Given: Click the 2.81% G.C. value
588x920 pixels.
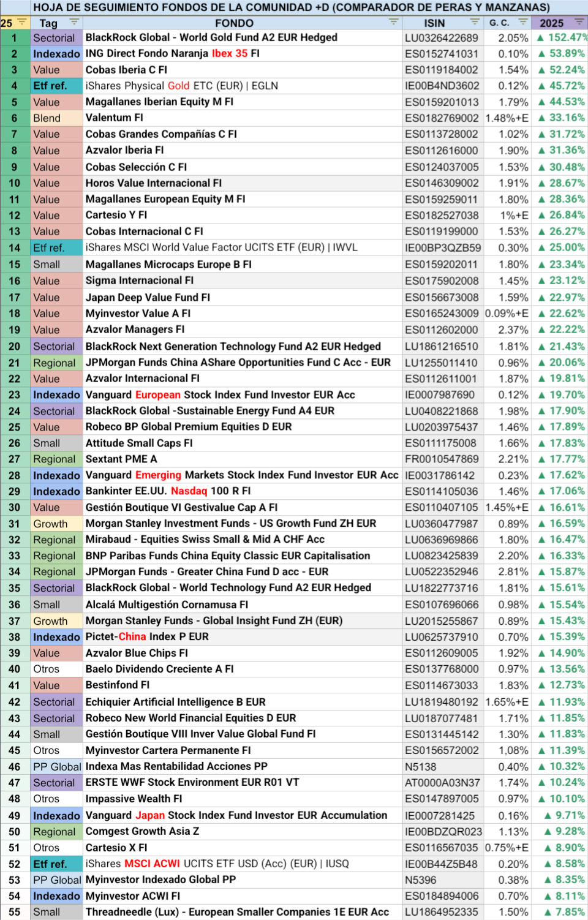Looking at the screenshot, I should [513, 572].
